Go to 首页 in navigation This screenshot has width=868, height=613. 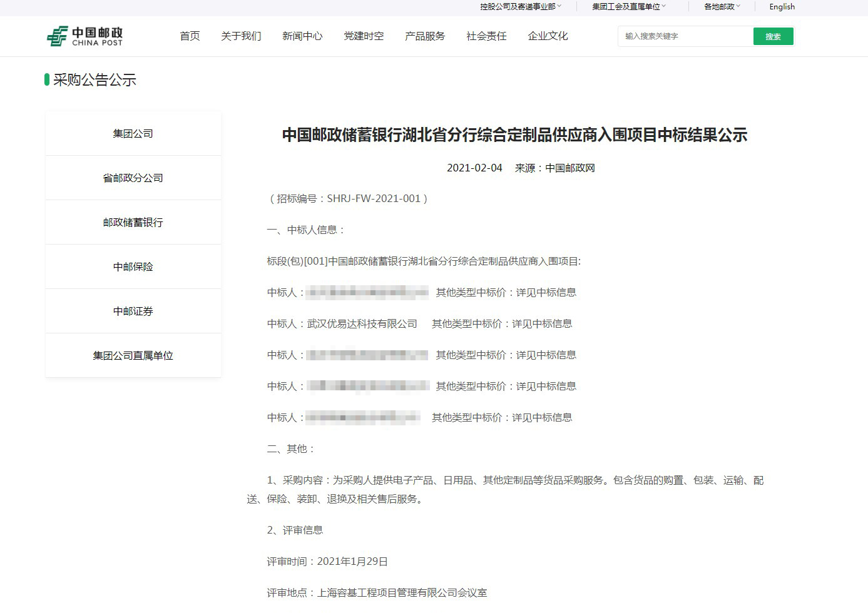pos(190,36)
